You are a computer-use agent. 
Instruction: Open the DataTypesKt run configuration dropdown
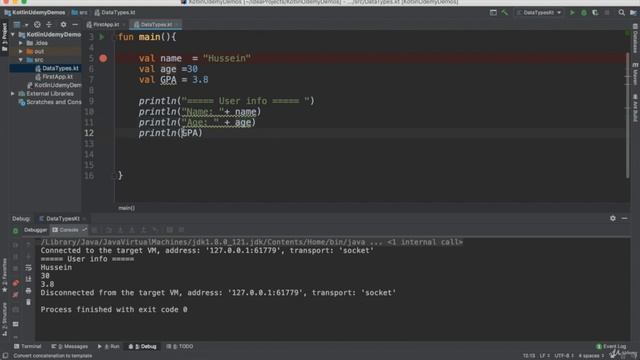[539, 13]
